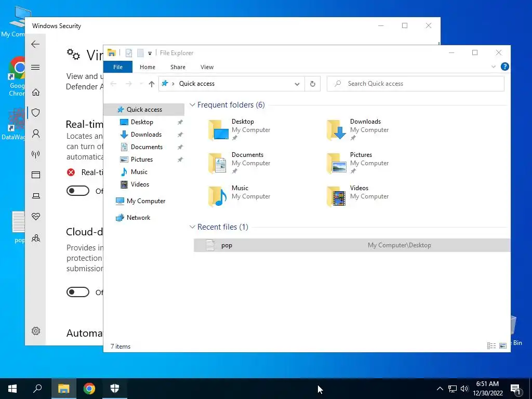Open Device performance & health heart icon
The width and height of the screenshot is (532, 399).
[36, 217]
